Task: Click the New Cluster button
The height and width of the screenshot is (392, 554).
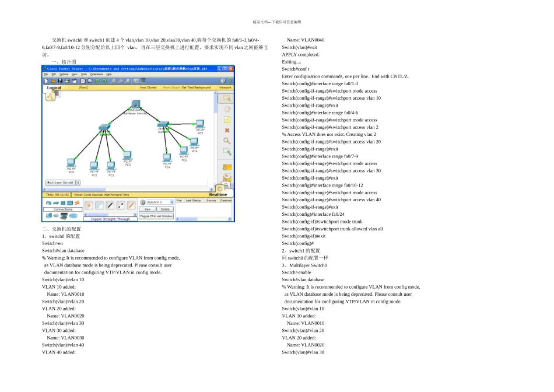Action: tap(148, 87)
